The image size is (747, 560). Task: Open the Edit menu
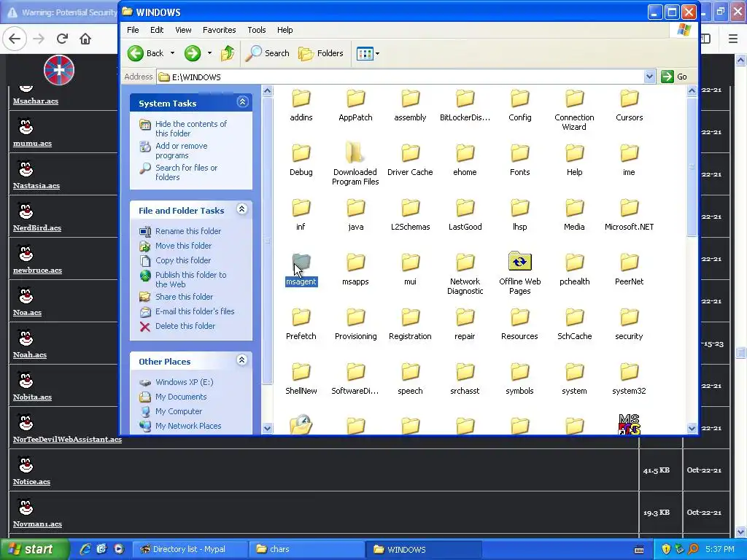(157, 30)
